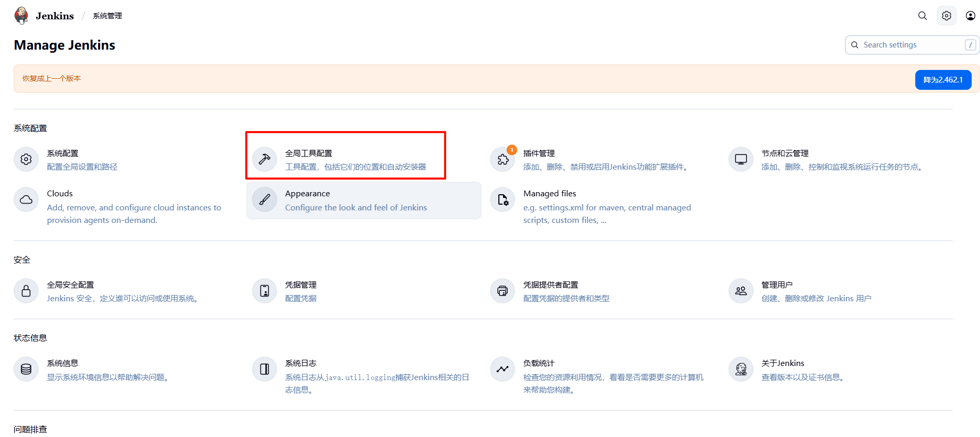
Task: Click the 状态信息 section heading
Action: [x=30, y=338]
